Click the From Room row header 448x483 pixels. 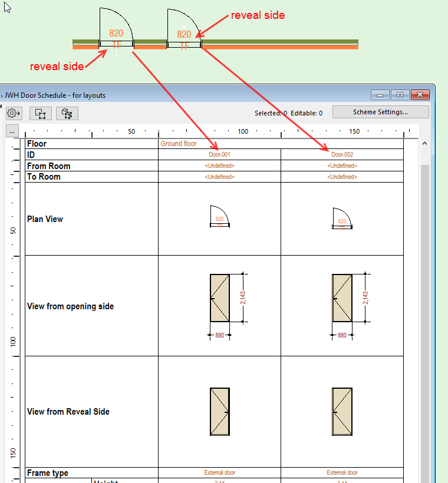click(91, 166)
